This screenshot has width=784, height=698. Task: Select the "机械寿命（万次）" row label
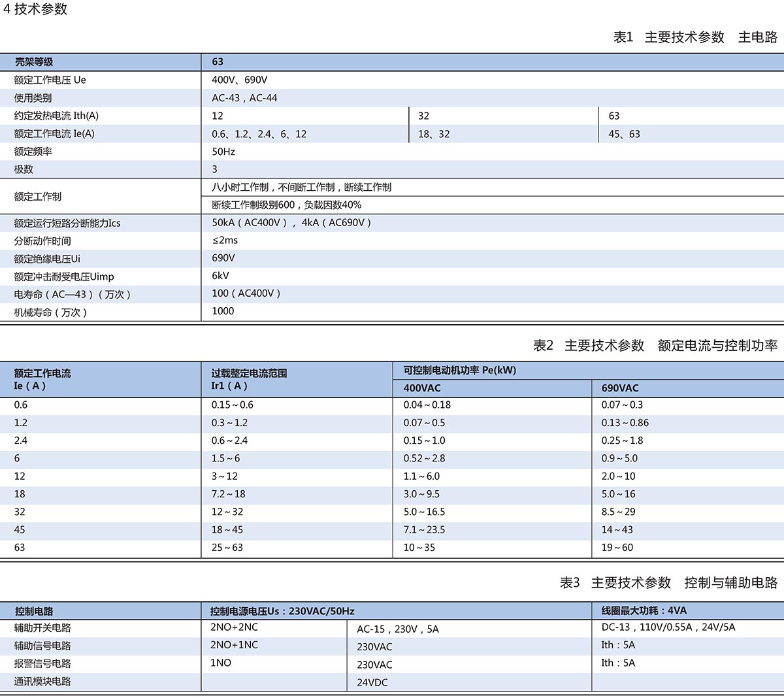(x=51, y=312)
